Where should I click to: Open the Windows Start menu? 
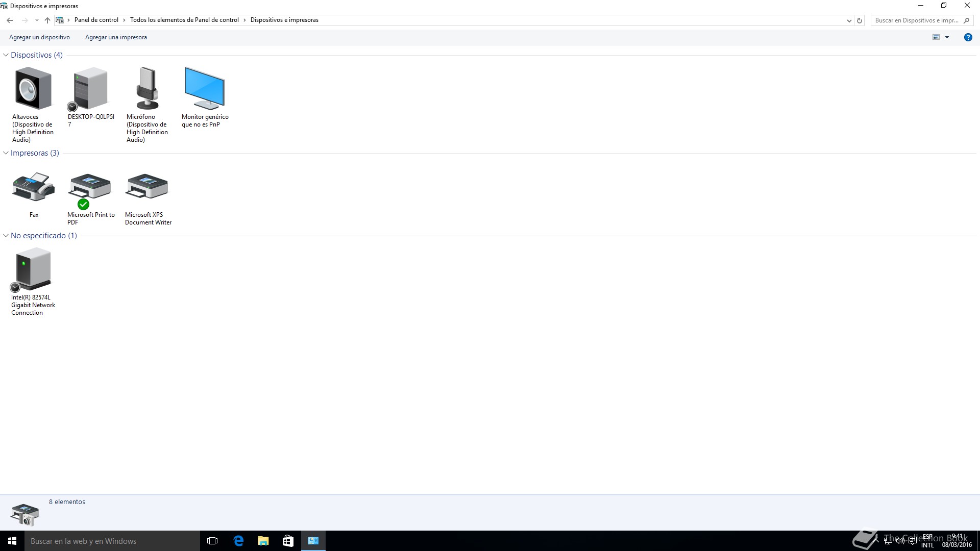pos(12,541)
